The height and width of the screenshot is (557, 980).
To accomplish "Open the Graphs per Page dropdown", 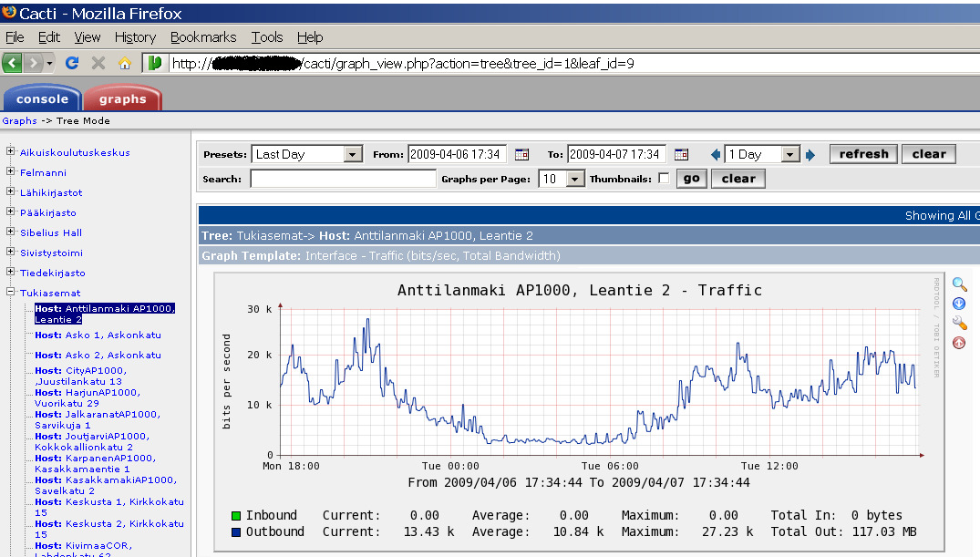I will pos(562,179).
